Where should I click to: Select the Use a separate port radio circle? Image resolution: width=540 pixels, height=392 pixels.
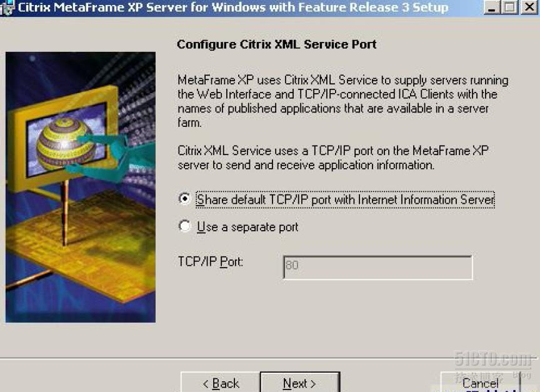184,226
